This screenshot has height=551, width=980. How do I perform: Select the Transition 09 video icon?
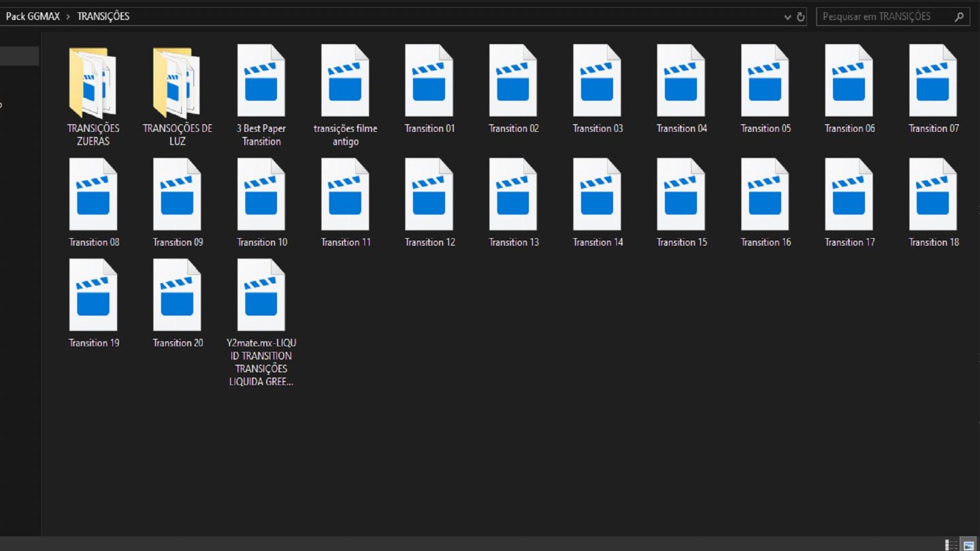tap(177, 195)
